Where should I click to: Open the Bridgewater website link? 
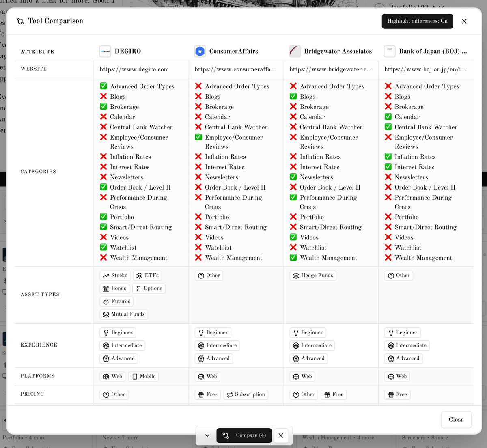coord(330,69)
